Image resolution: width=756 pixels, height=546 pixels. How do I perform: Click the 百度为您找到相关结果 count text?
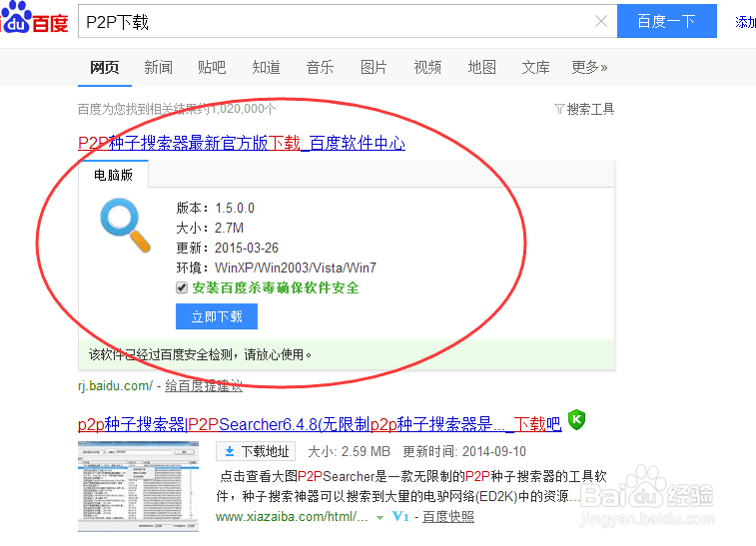(x=177, y=109)
